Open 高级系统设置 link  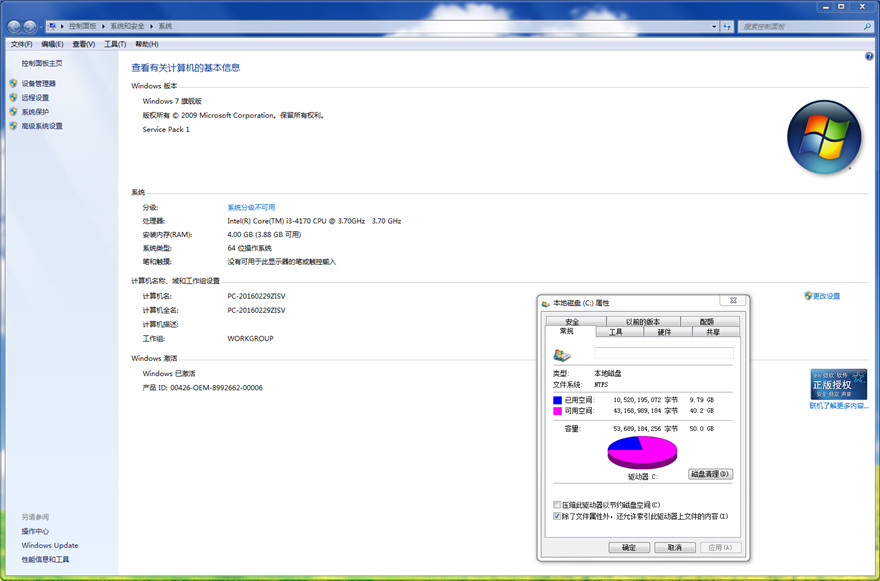coord(42,126)
